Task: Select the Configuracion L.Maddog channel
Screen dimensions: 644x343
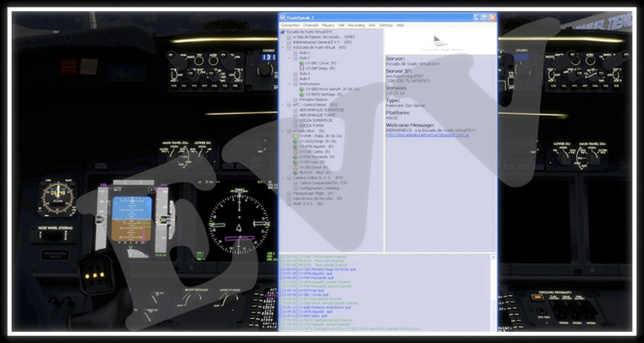Action: tap(319, 189)
